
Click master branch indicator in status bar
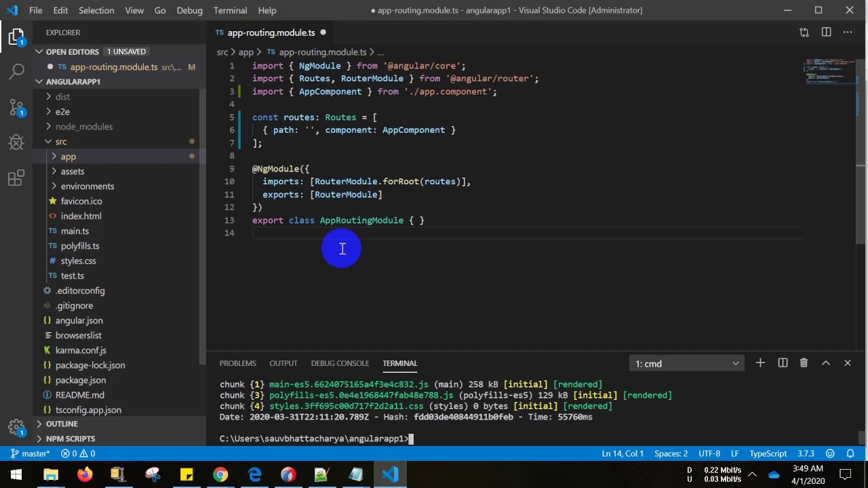click(31, 453)
